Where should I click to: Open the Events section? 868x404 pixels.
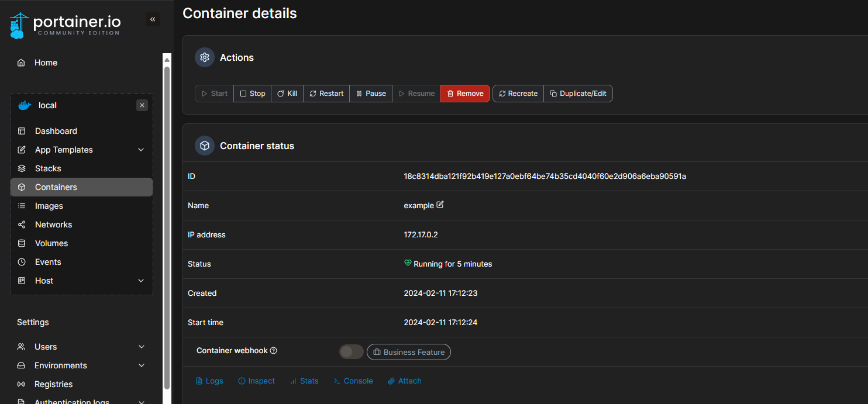[x=49, y=261]
